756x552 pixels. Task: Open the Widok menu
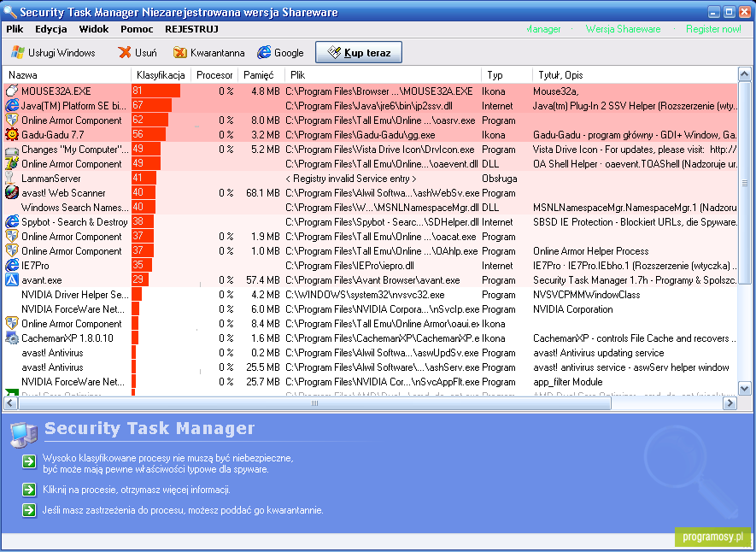tap(94, 29)
